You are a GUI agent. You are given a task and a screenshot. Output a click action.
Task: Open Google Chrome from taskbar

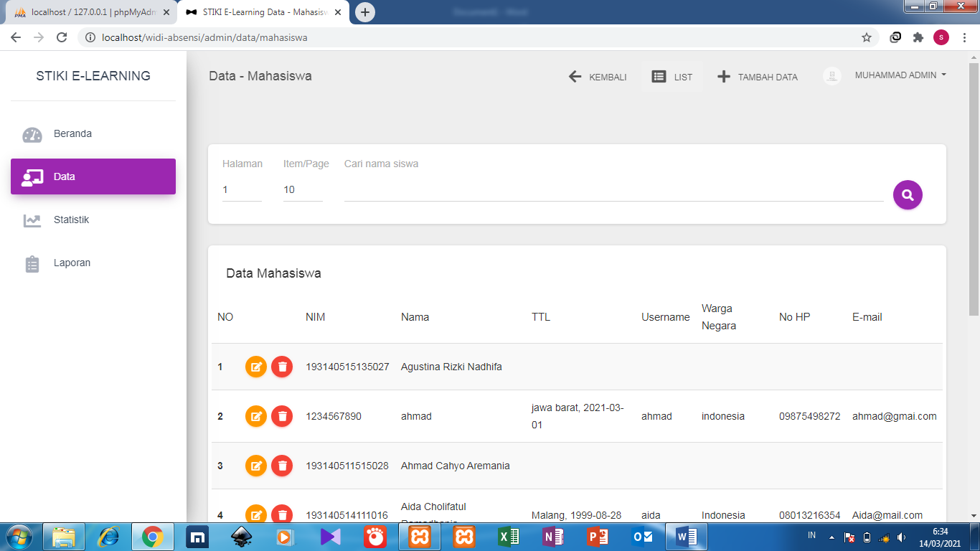(152, 537)
